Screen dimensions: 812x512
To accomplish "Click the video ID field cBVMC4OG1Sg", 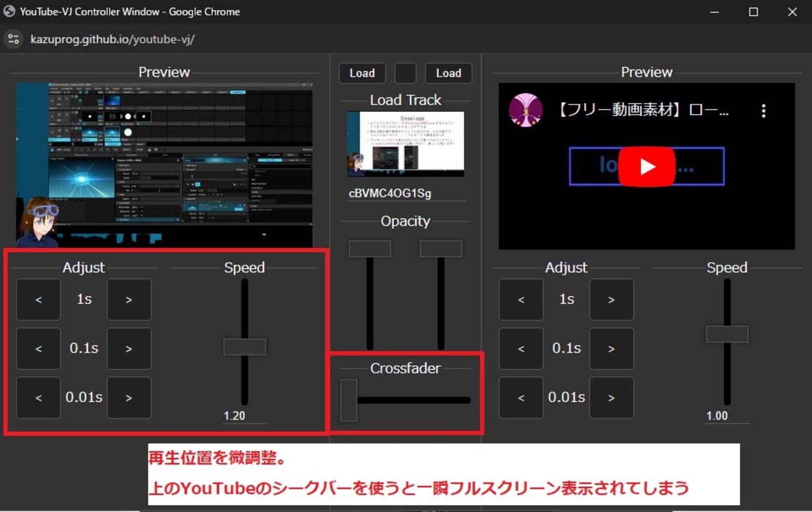I will 407,194.
